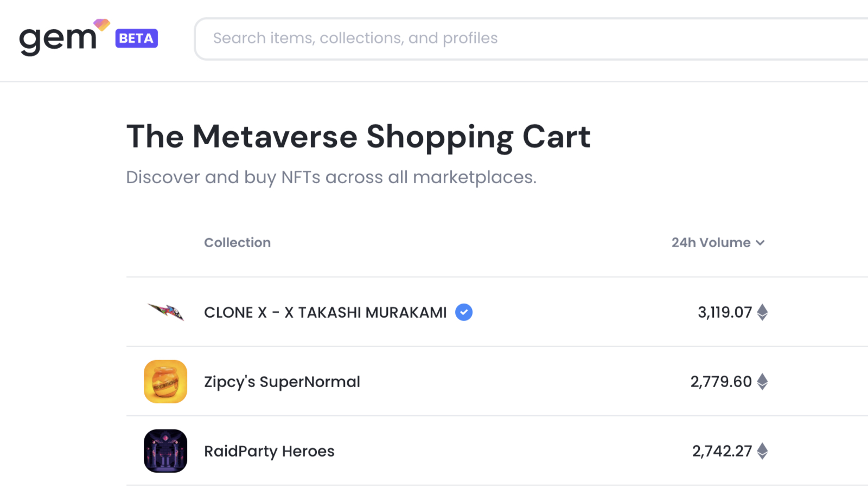
Task: Open RaidParty Heroes collection name
Action: pos(269,451)
